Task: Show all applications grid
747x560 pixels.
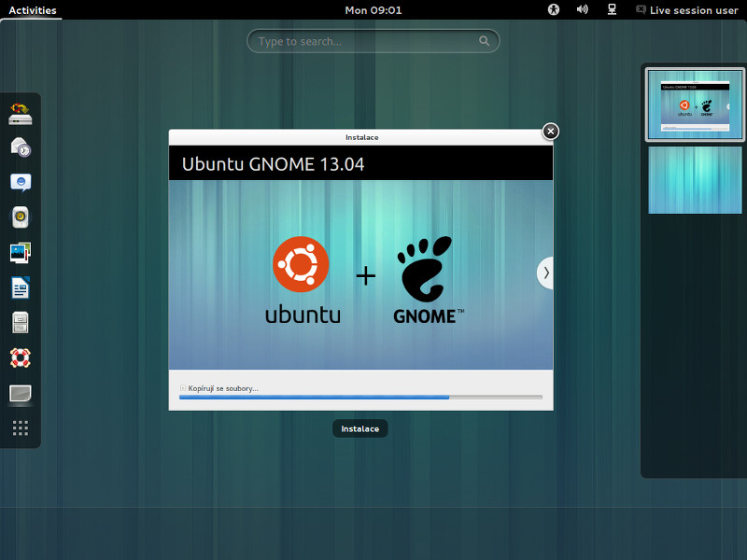Action: tap(20, 427)
